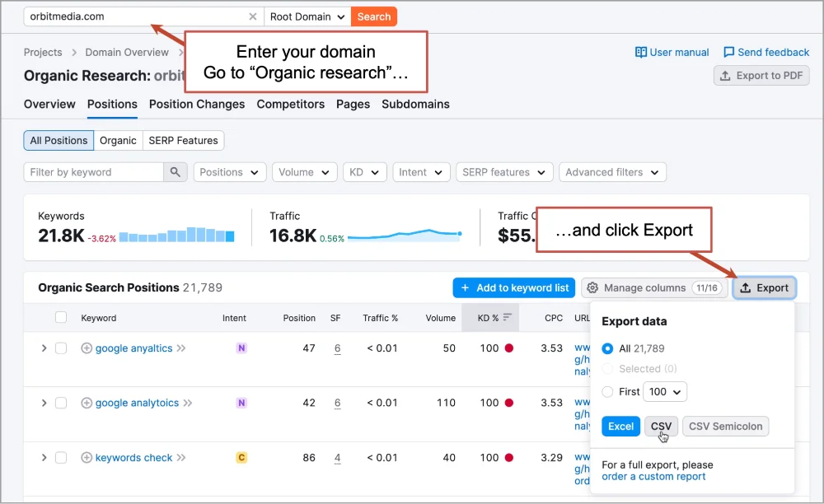Click the Export button
824x504 pixels.
[x=765, y=287]
